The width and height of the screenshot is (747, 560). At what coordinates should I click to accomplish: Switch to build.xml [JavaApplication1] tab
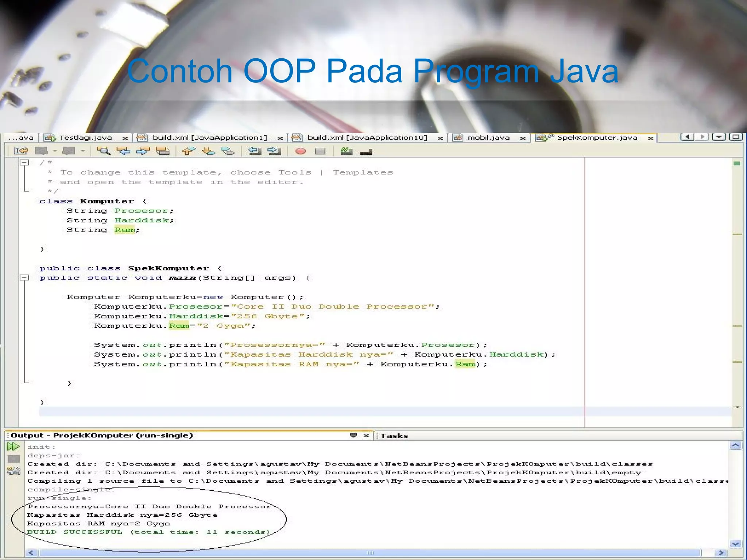209,138
